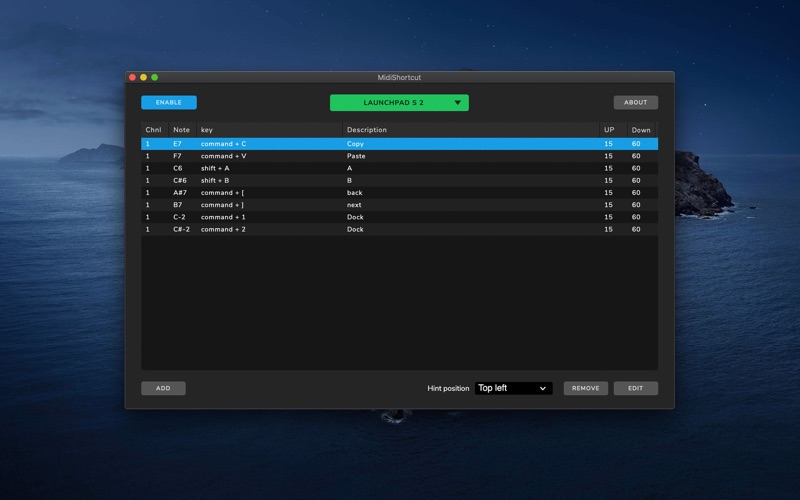Click the ADD button
Screen dimensions: 800x500
[x=163, y=388]
